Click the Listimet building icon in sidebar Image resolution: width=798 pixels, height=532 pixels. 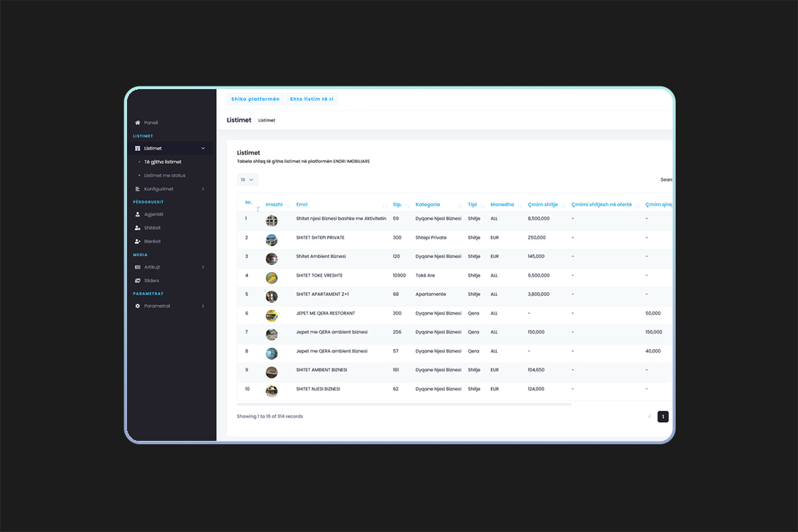click(138, 148)
